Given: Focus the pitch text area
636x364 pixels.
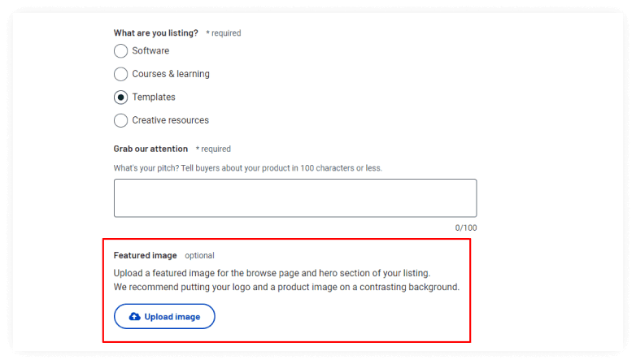Looking at the screenshot, I should point(295,198).
